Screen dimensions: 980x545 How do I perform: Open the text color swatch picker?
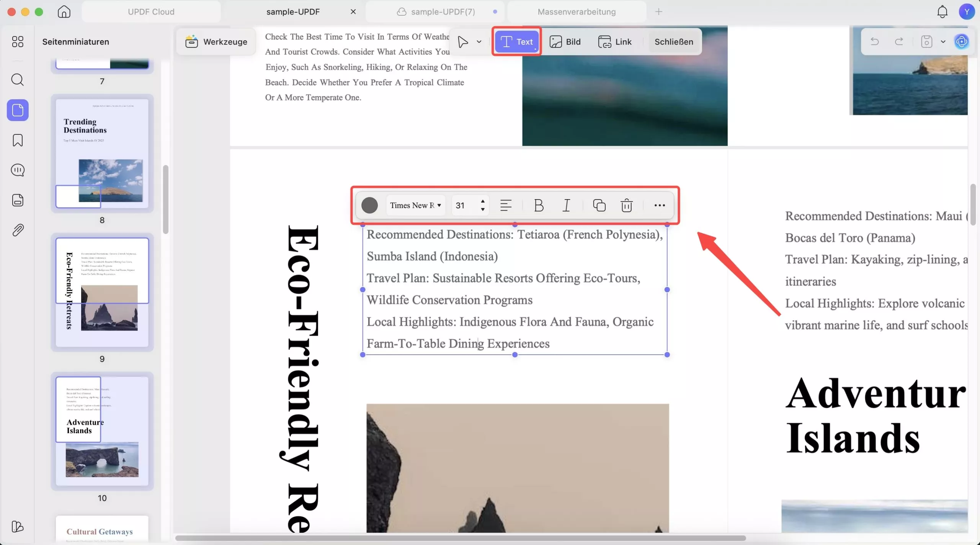[x=369, y=205]
